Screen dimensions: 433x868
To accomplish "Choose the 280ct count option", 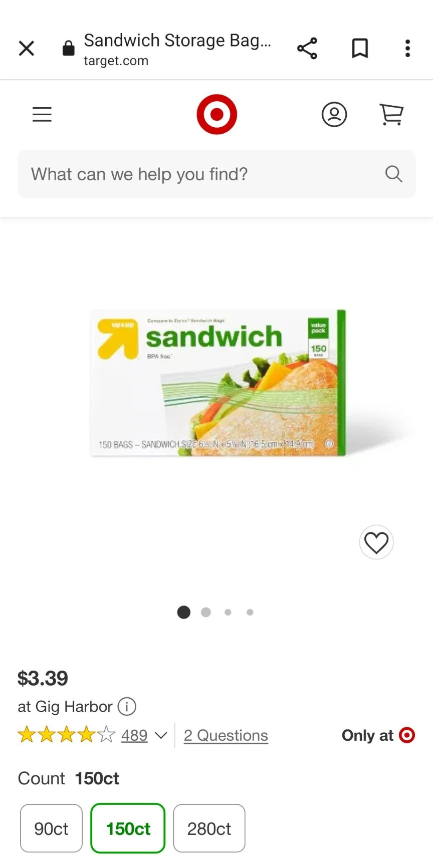I will coord(209,828).
